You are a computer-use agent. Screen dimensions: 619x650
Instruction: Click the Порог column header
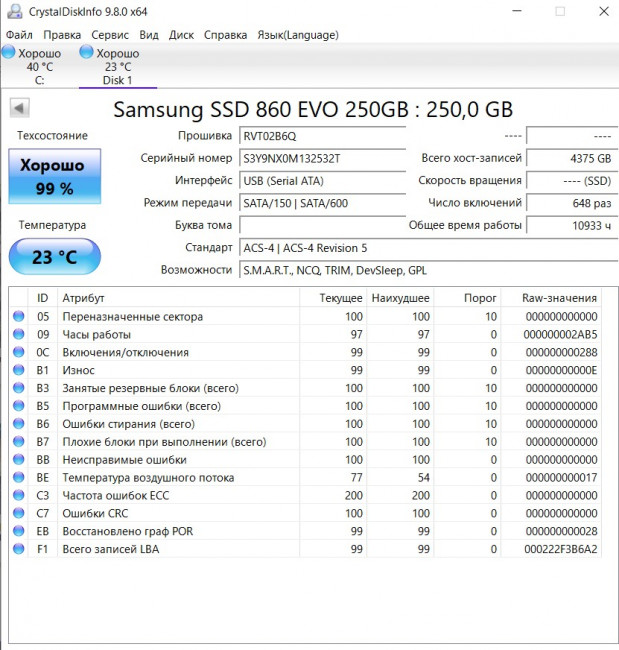pyautogui.click(x=467, y=298)
